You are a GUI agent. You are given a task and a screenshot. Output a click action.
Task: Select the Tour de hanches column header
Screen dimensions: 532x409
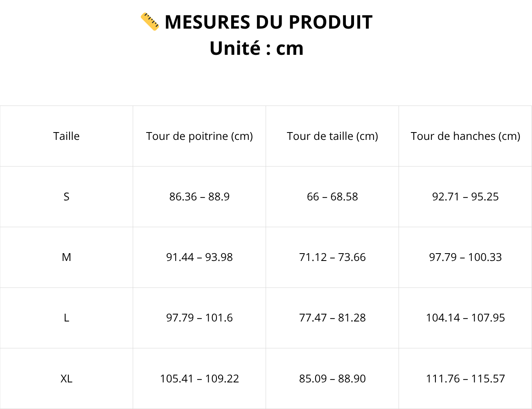465,136
